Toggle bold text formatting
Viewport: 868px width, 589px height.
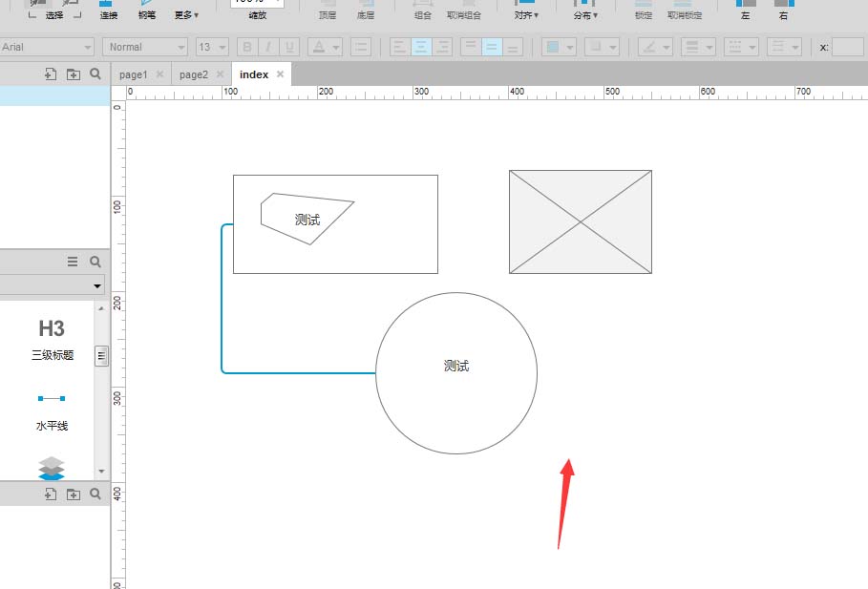(x=246, y=46)
